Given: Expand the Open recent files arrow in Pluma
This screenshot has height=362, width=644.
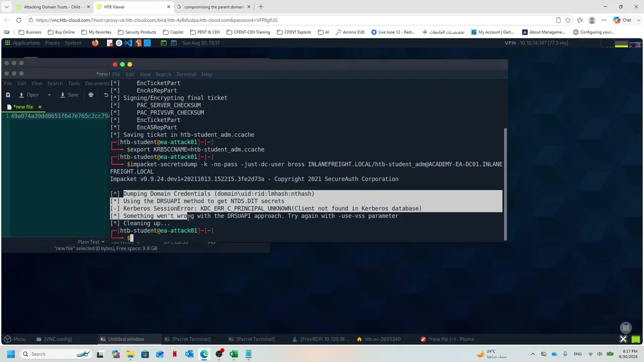Looking at the screenshot, I should (49, 95).
